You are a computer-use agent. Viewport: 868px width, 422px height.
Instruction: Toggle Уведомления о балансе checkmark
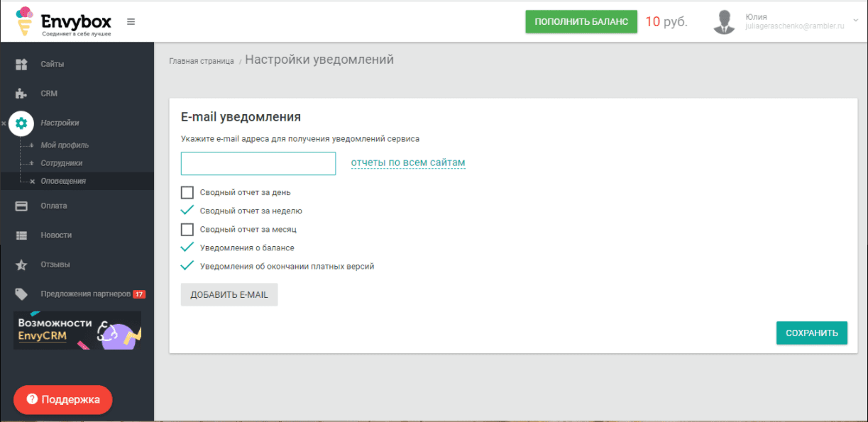187,248
